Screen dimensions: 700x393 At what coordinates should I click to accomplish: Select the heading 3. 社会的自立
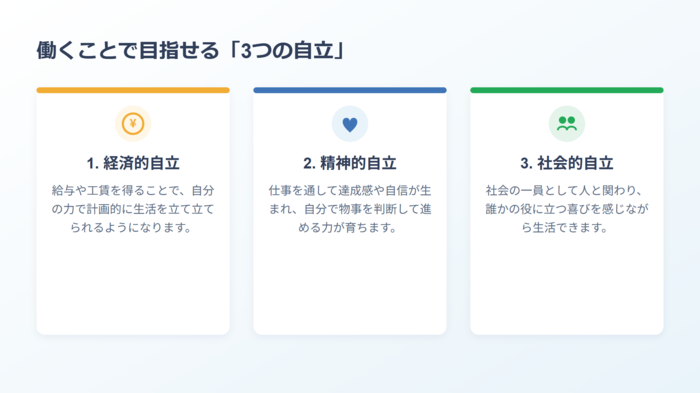pos(567,163)
